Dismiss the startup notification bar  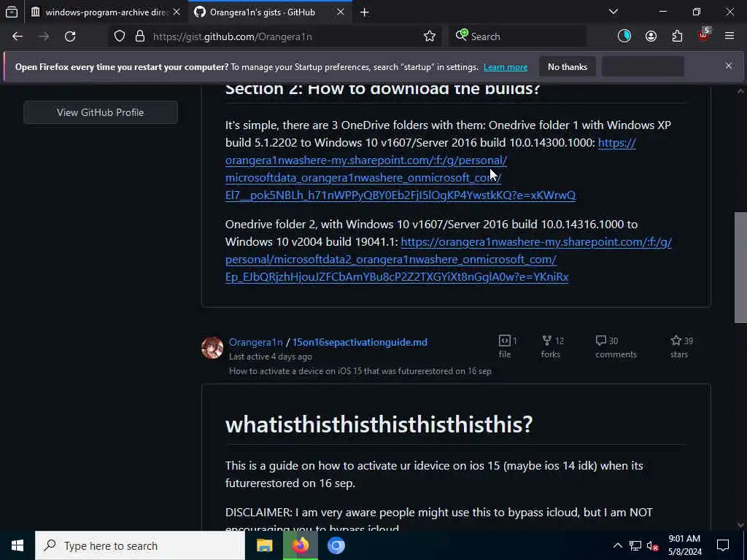point(729,66)
